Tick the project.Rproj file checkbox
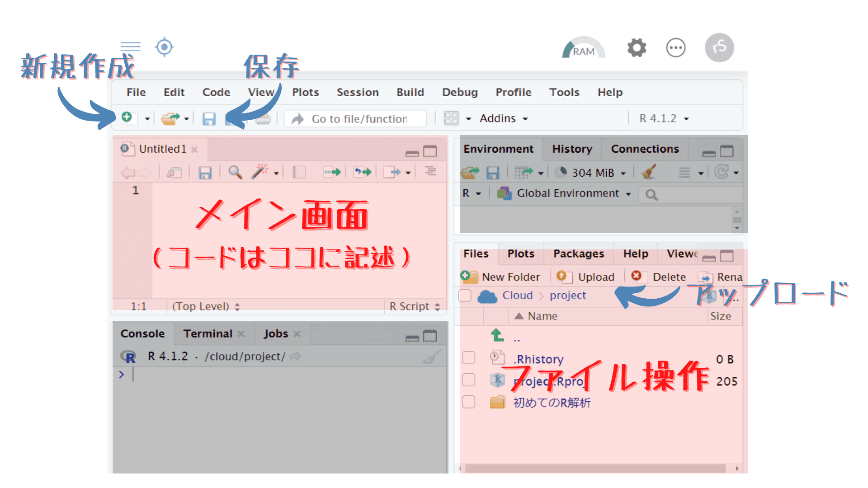The width and height of the screenshot is (868, 488). click(x=469, y=380)
